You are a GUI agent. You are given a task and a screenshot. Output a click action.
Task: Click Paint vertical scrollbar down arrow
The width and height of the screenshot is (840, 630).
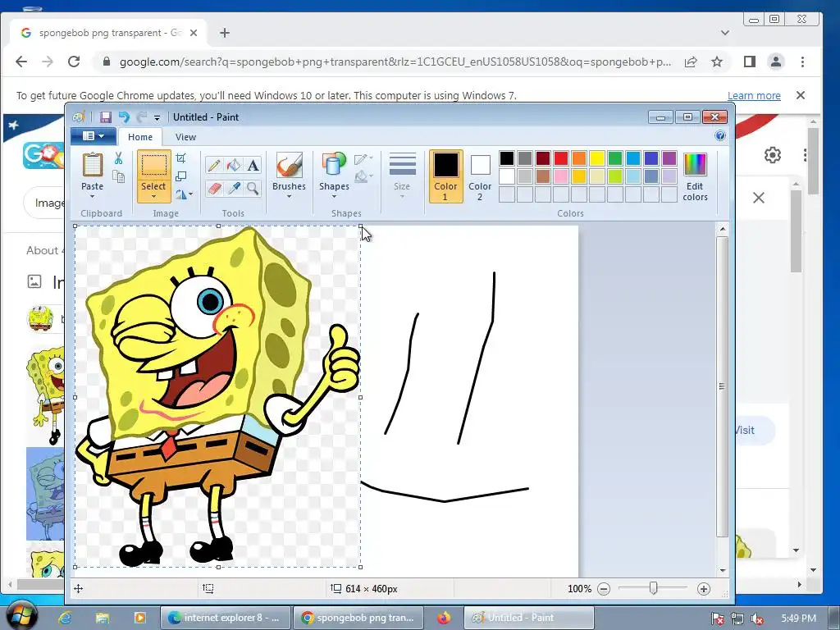(722, 571)
